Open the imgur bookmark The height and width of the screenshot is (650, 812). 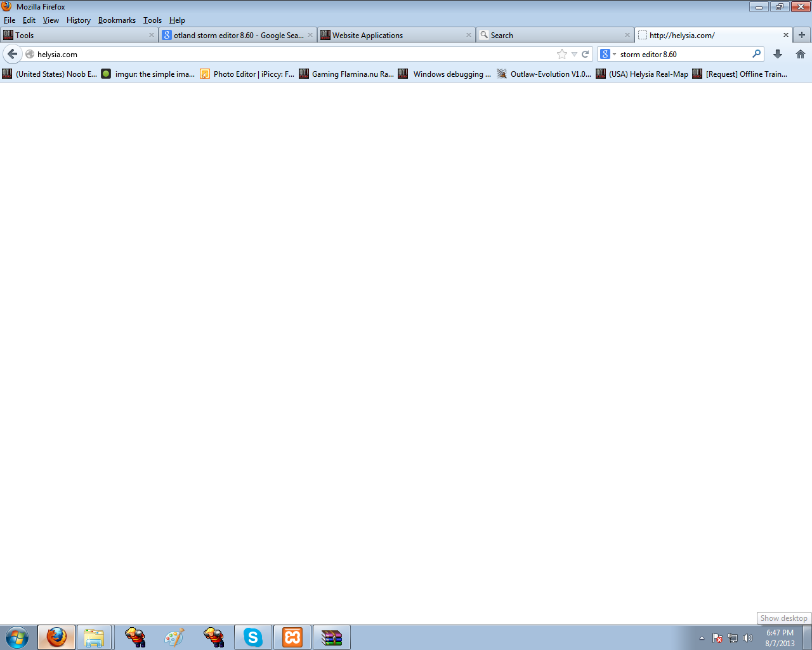click(x=148, y=74)
